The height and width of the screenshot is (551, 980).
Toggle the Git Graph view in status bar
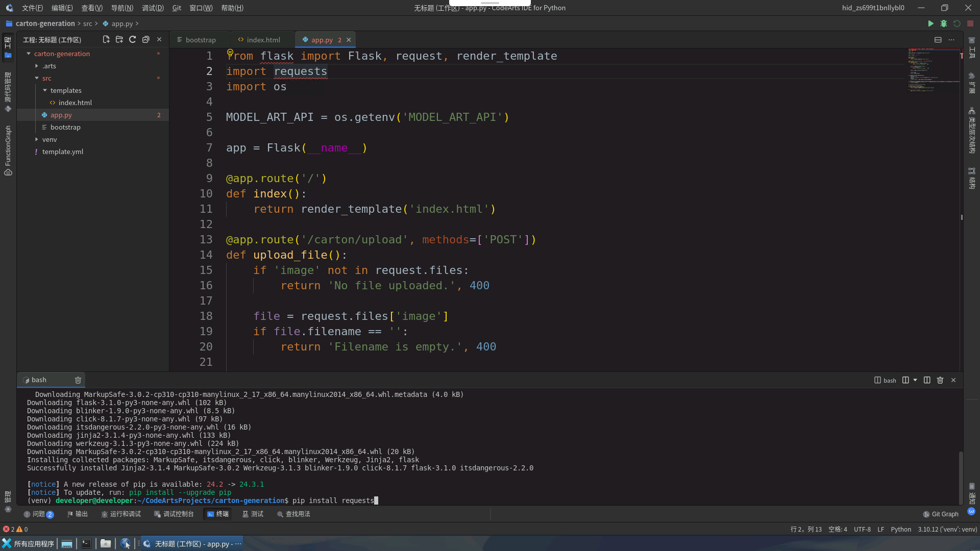(941, 514)
